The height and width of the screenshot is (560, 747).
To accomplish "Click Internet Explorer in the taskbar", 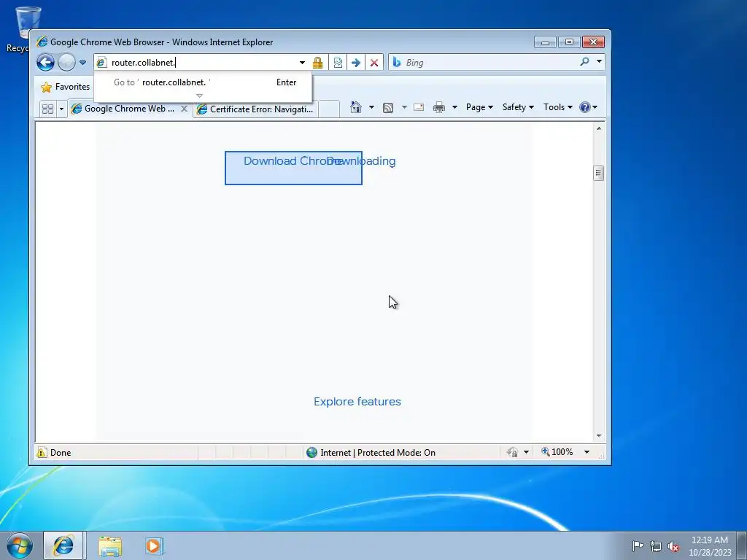I will coord(63,545).
